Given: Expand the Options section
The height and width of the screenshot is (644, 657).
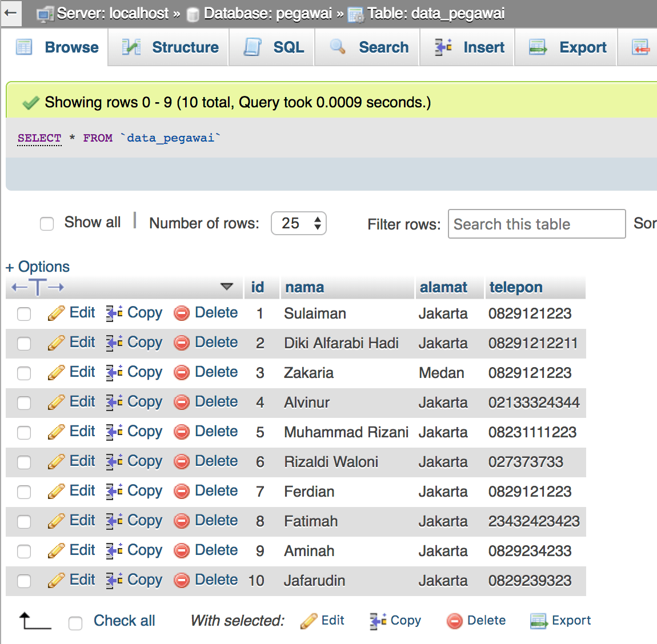Looking at the screenshot, I should click(38, 267).
